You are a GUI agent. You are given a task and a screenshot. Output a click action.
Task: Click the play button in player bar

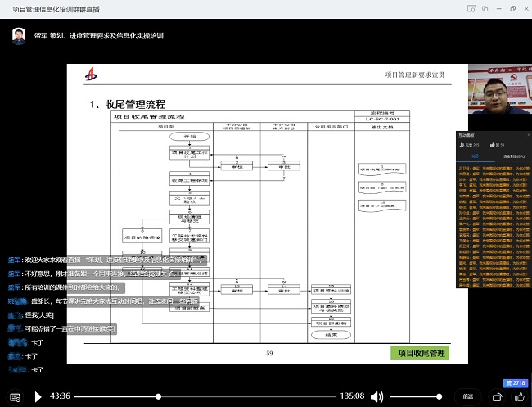[37, 396]
